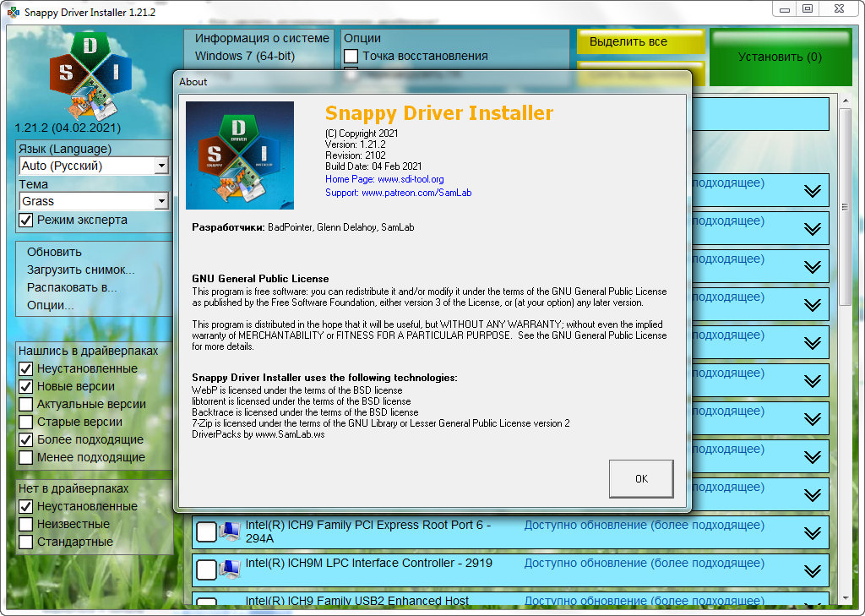The width and height of the screenshot is (865, 616).
Task: Click Обновить in the side menu
Action: tap(54, 252)
